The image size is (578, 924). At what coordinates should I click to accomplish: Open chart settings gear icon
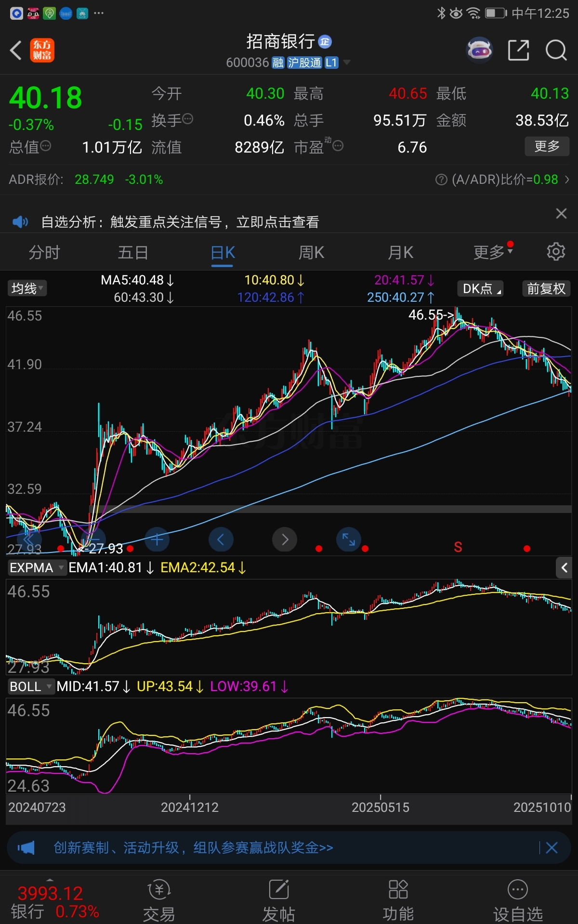556,252
